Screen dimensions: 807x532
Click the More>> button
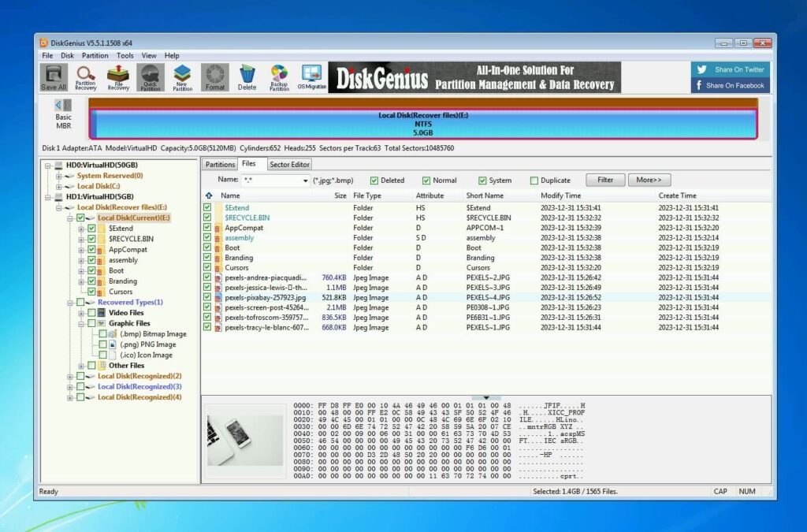coord(649,180)
